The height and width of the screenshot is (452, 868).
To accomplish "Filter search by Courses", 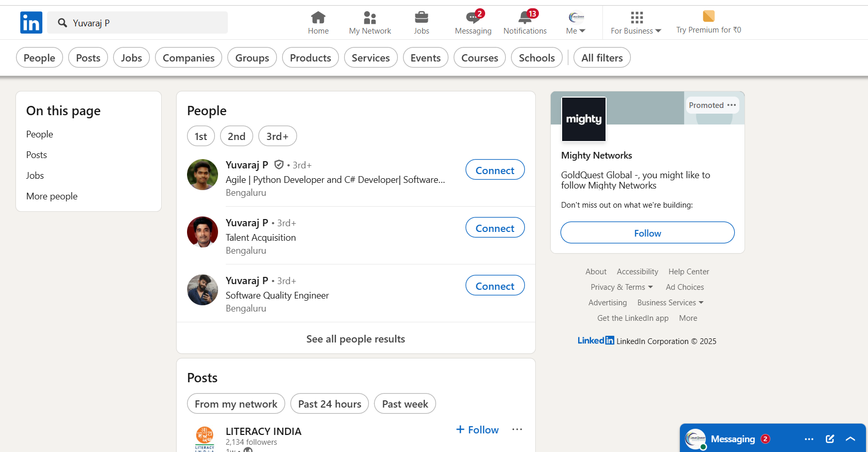I will tap(480, 58).
